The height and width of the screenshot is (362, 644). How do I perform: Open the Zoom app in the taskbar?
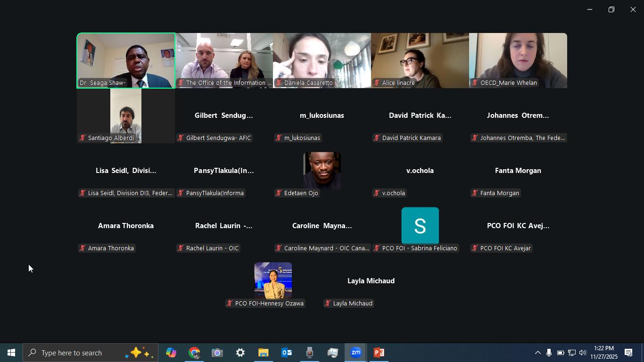point(356,353)
